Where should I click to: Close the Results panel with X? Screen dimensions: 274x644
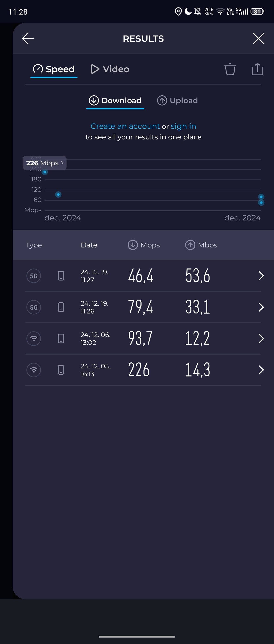pyautogui.click(x=258, y=39)
